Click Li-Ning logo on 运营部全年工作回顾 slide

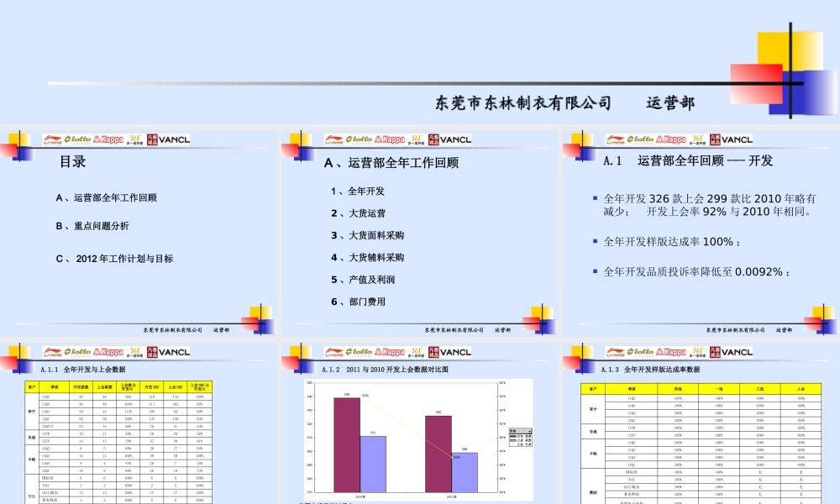point(333,139)
